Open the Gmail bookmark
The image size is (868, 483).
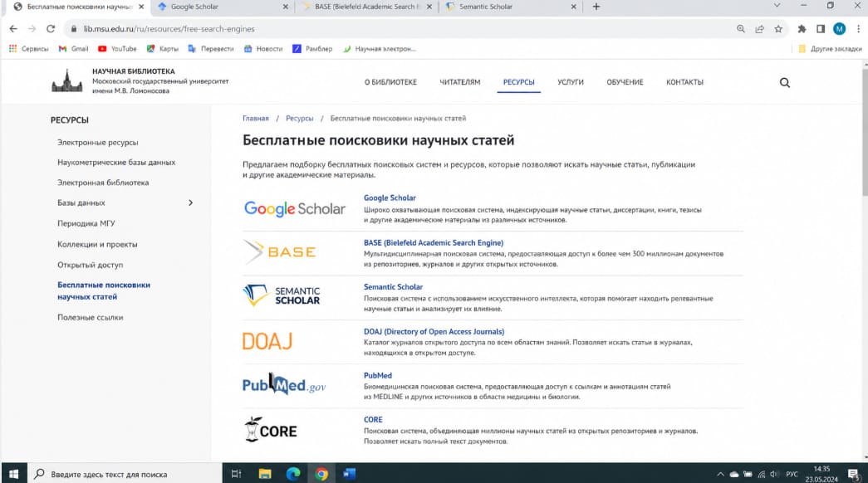(73, 49)
